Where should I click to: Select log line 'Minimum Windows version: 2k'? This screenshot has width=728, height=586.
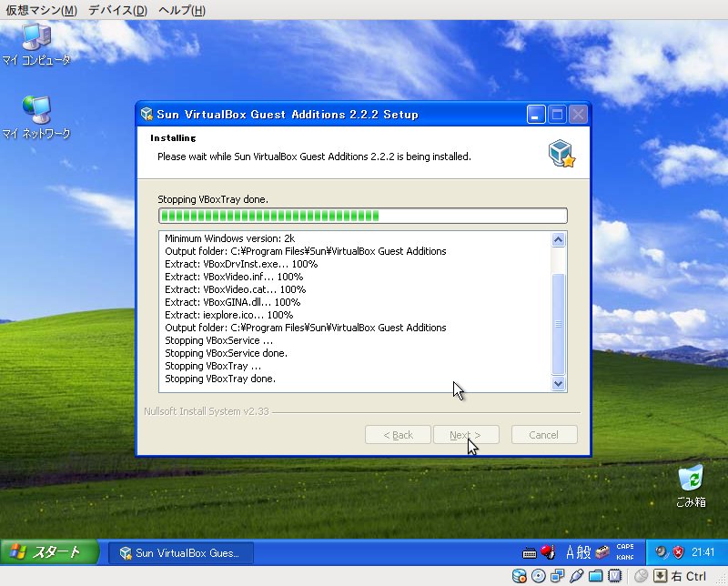(230, 238)
